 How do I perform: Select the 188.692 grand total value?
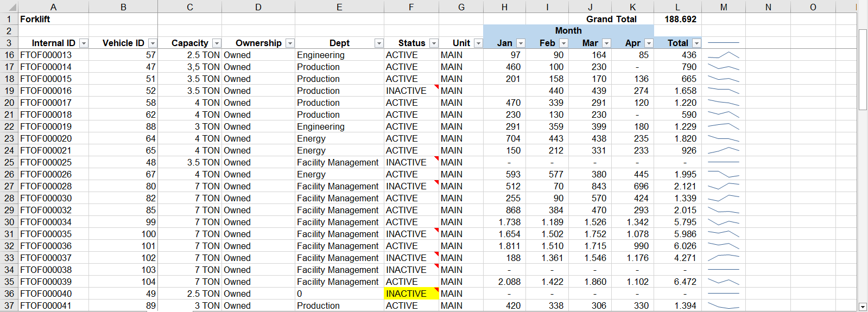point(677,19)
